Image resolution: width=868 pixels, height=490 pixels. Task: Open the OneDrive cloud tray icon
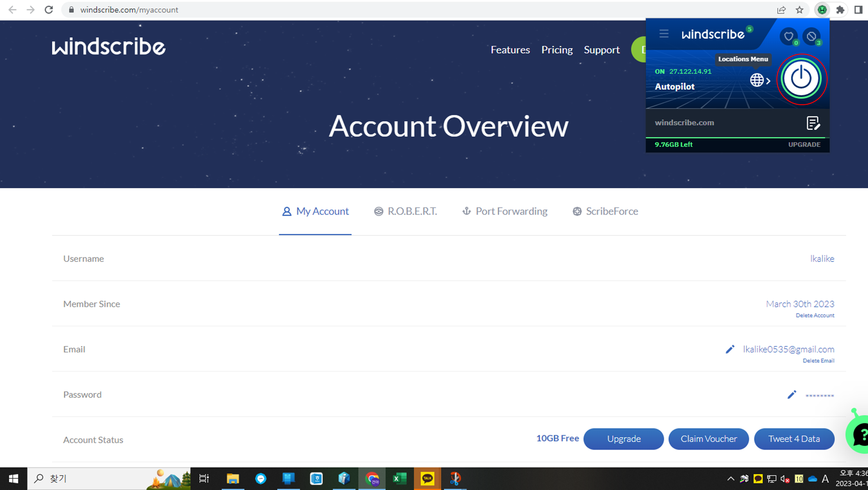(x=813, y=479)
